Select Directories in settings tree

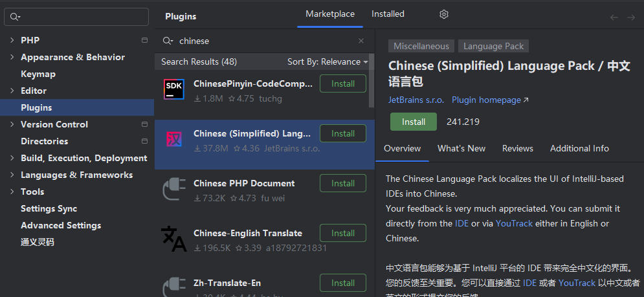45,141
